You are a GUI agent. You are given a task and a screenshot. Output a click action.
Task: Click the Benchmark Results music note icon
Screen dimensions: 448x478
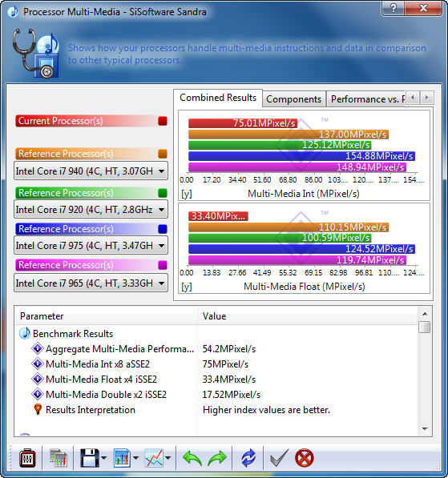(x=25, y=334)
